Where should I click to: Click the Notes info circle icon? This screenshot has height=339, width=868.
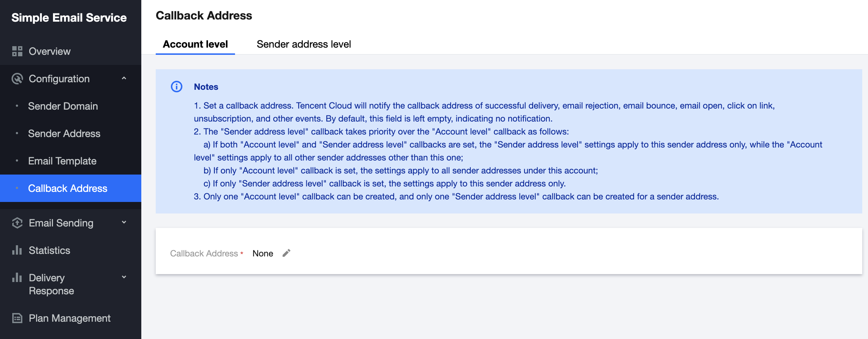pyautogui.click(x=177, y=87)
